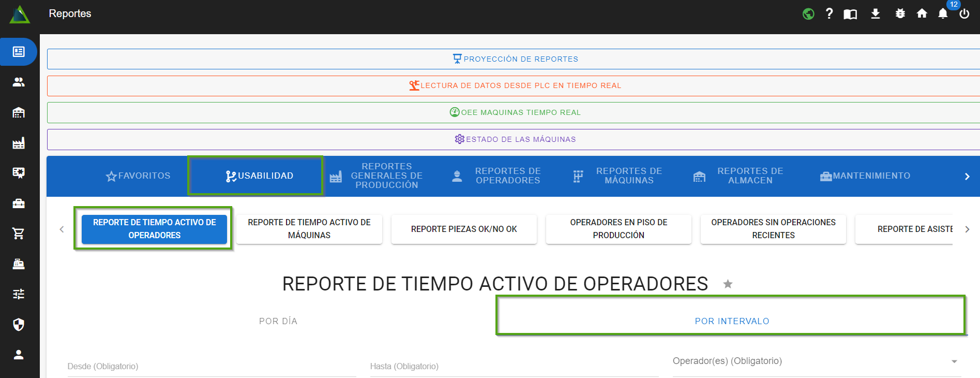Switch to the Por Día tab
This screenshot has width=980, height=378.
click(x=278, y=321)
